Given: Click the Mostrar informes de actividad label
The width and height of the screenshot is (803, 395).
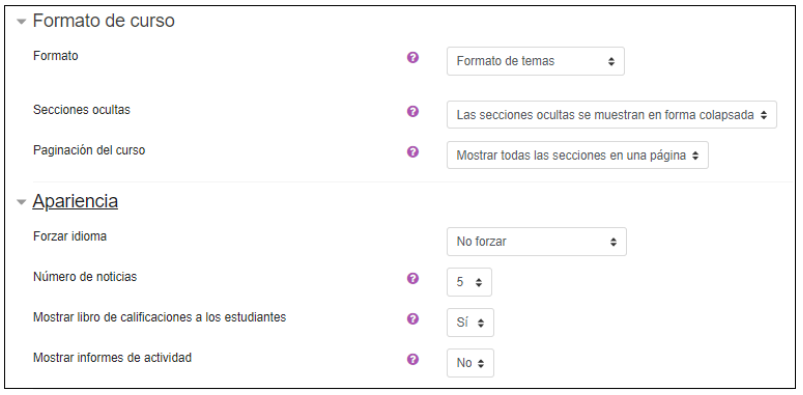Looking at the screenshot, I should pos(112,358).
